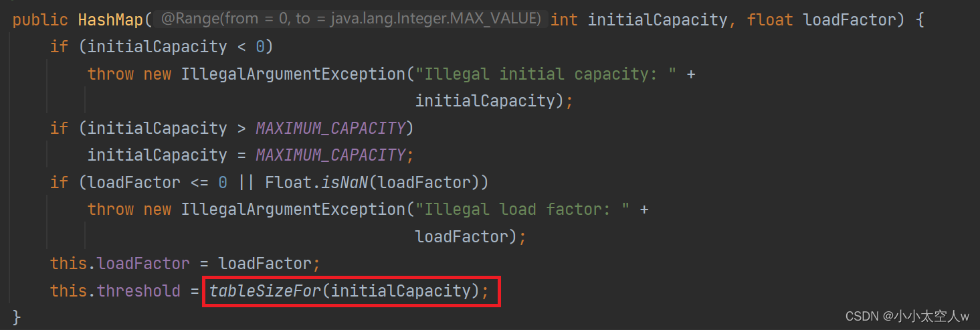980x330 pixels.
Task: Click MAXIMUM_CAPACITY in the assignment line
Action: click(330, 155)
